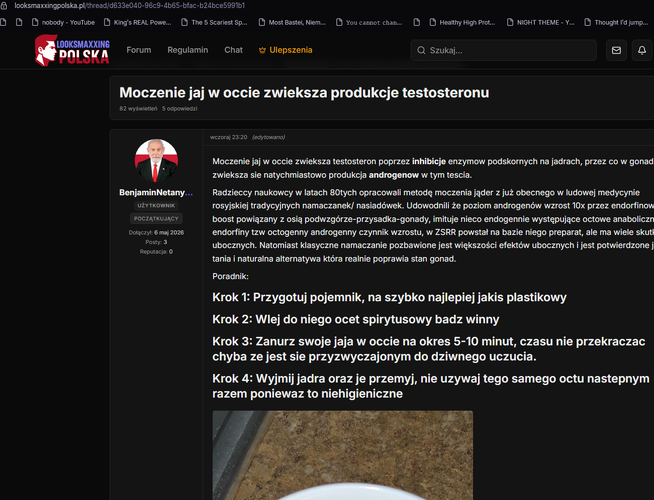Click the 'Dołączył: 6 maj 2026' text
The height and width of the screenshot is (500, 654).
point(156,233)
